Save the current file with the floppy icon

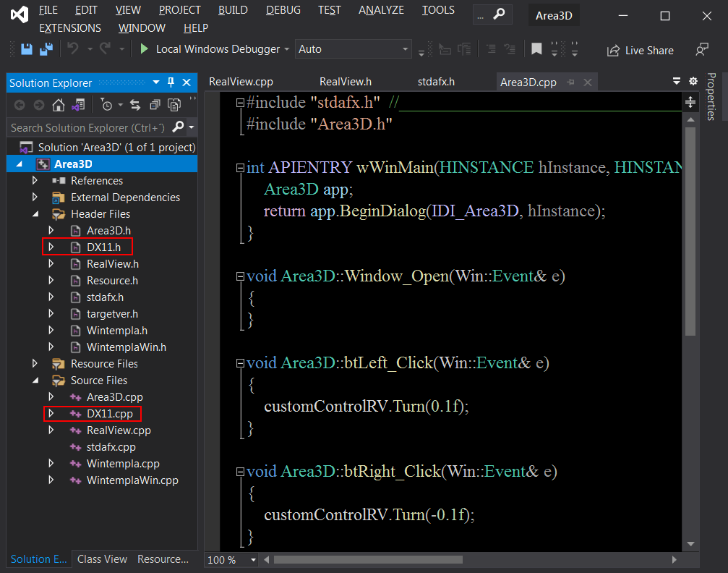pyautogui.click(x=27, y=48)
